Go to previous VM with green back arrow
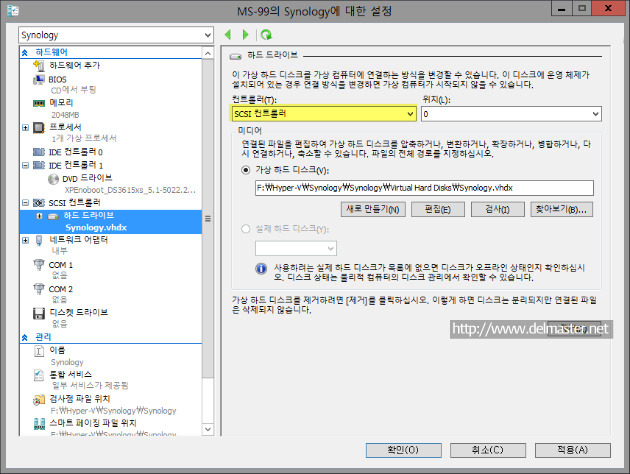Screen dimensions: 630x474 tap(228, 35)
